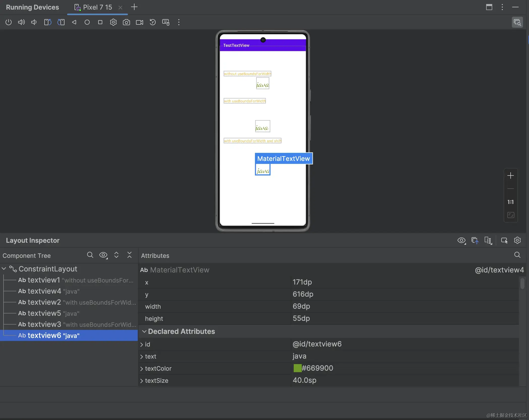Collapse the ConstraintLayout tree node
The height and width of the screenshot is (420, 529).
[x=4, y=269]
